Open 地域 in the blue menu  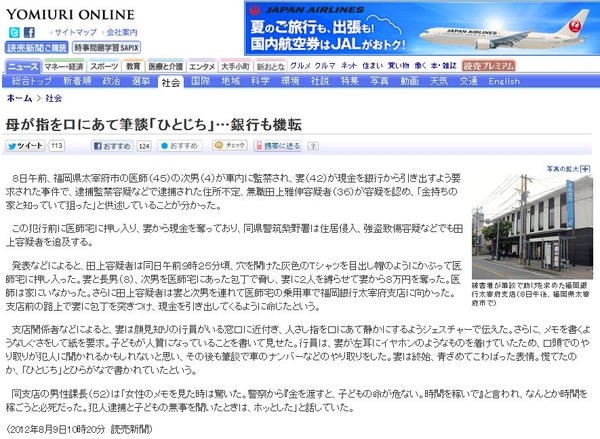230,81
